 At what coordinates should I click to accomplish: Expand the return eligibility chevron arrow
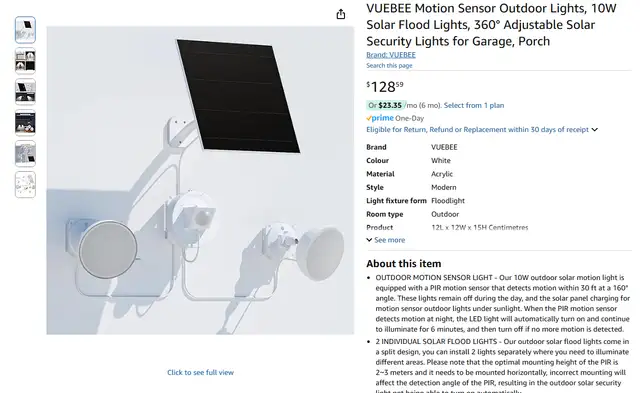click(595, 130)
